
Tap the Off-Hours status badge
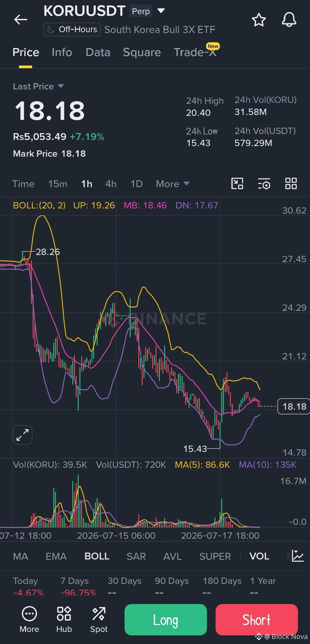(72, 29)
